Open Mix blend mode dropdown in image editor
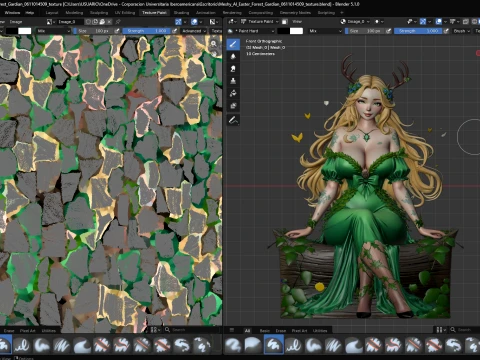Image resolution: width=480 pixels, height=360 pixels. pyautogui.click(x=53, y=31)
